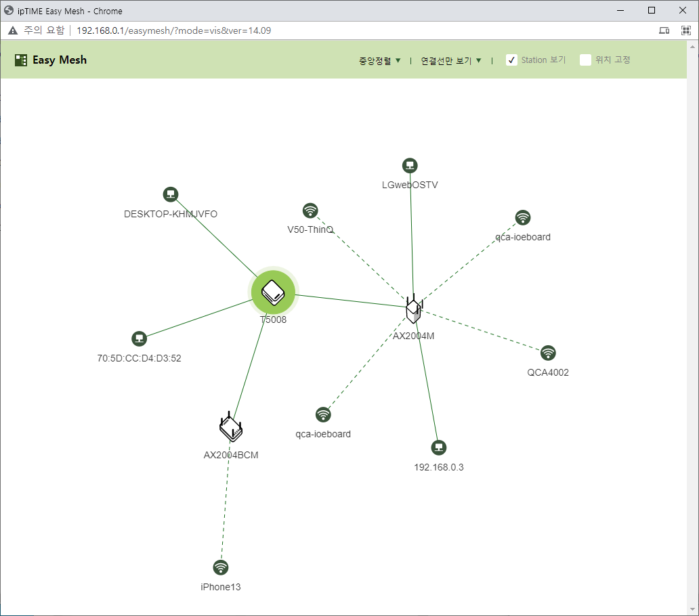Click the grid extension icon in address bar
Screen dimensions: 699x616
tap(686, 30)
